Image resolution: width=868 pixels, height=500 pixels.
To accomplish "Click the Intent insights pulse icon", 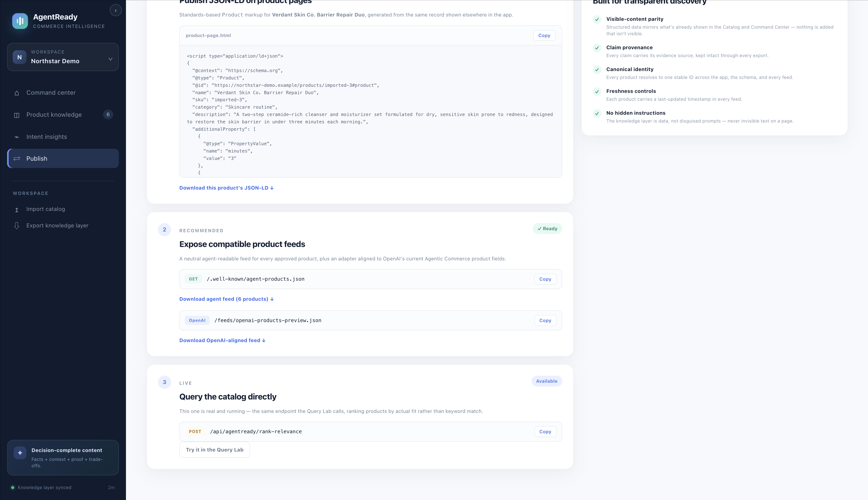I will point(17,137).
